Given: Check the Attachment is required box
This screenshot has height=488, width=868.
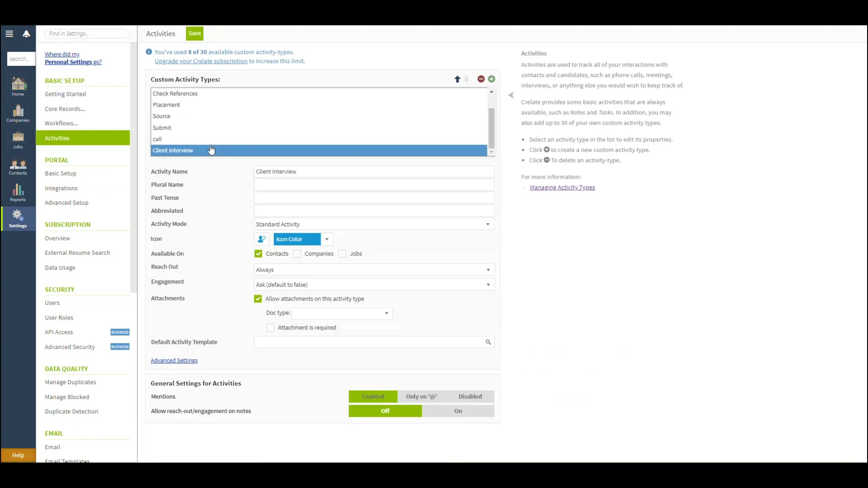Looking at the screenshot, I should (270, 328).
